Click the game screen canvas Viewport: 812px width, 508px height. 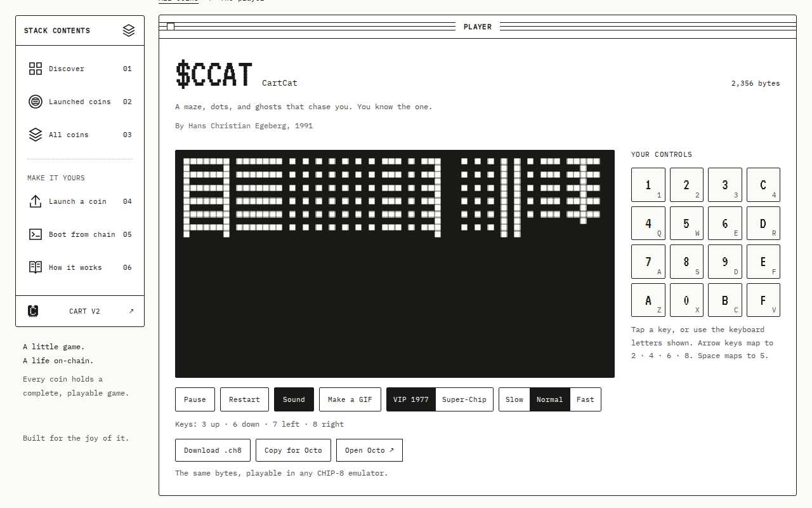coord(395,264)
